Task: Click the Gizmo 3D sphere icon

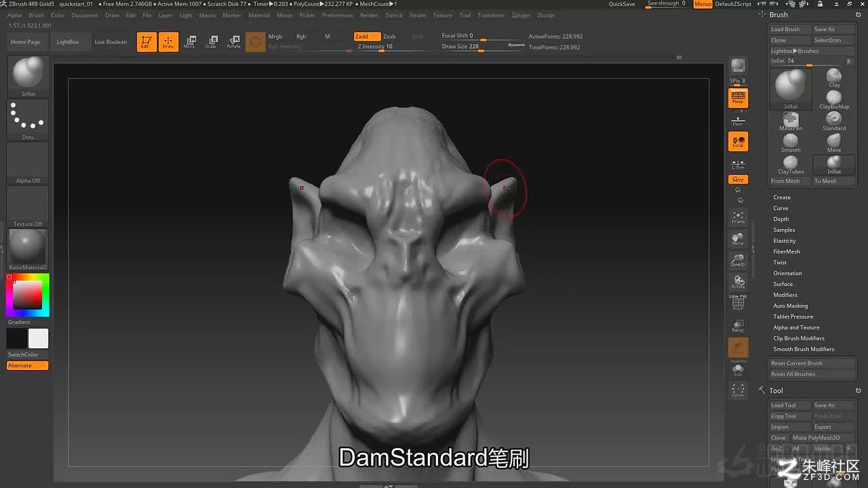Action: coord(256,42)
